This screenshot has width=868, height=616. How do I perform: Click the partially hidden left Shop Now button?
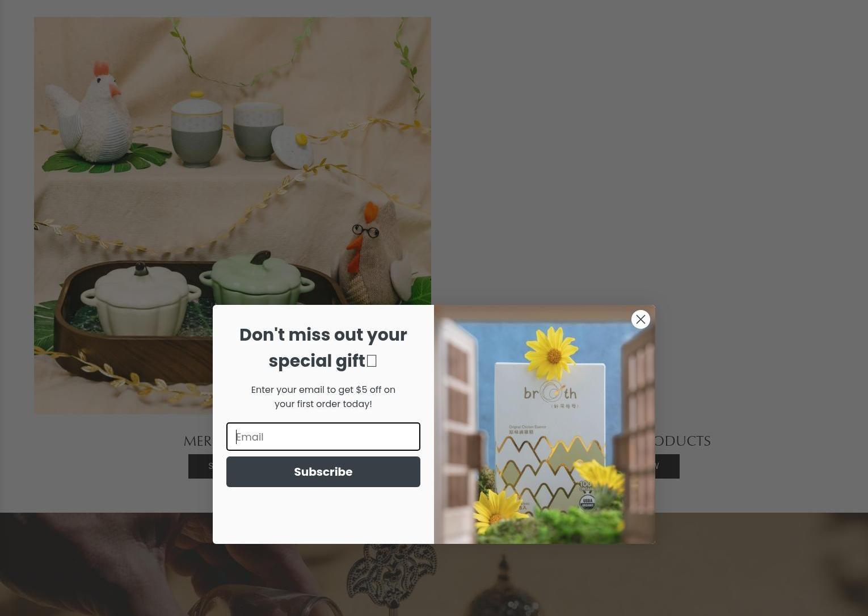pyautogui.click(x=200, y=466)
